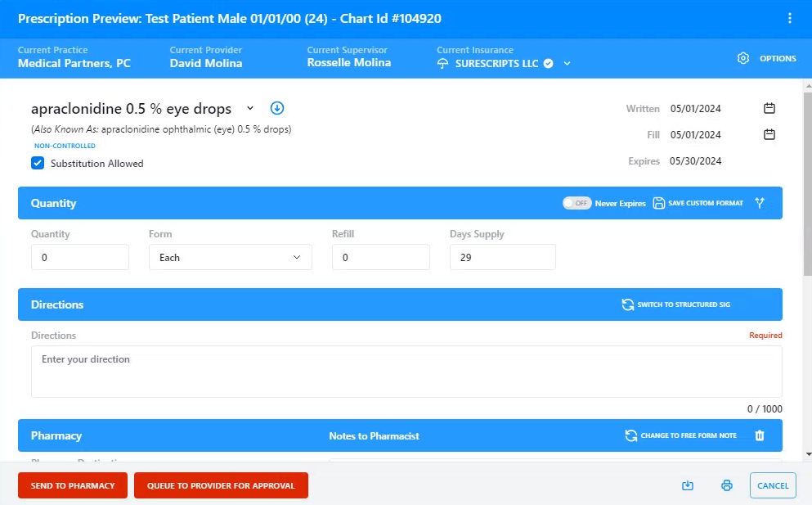
Task: Click the red Required label
Action: click(x=765, y=336)
